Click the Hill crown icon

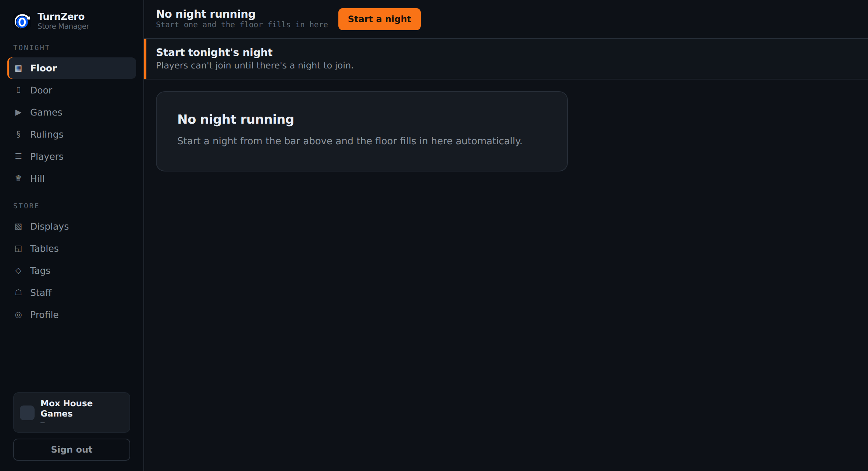click(18, 178)
